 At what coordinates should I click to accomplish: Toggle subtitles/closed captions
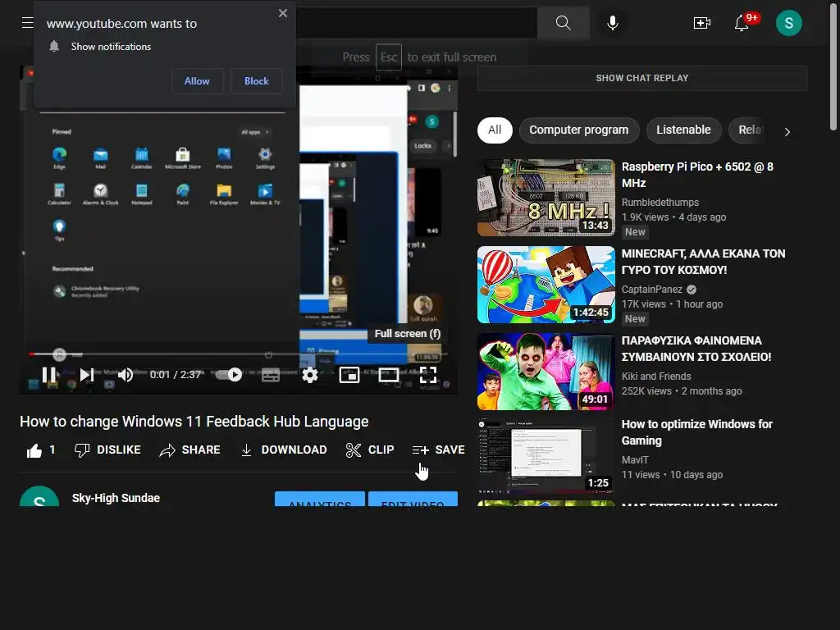point(271,375)
